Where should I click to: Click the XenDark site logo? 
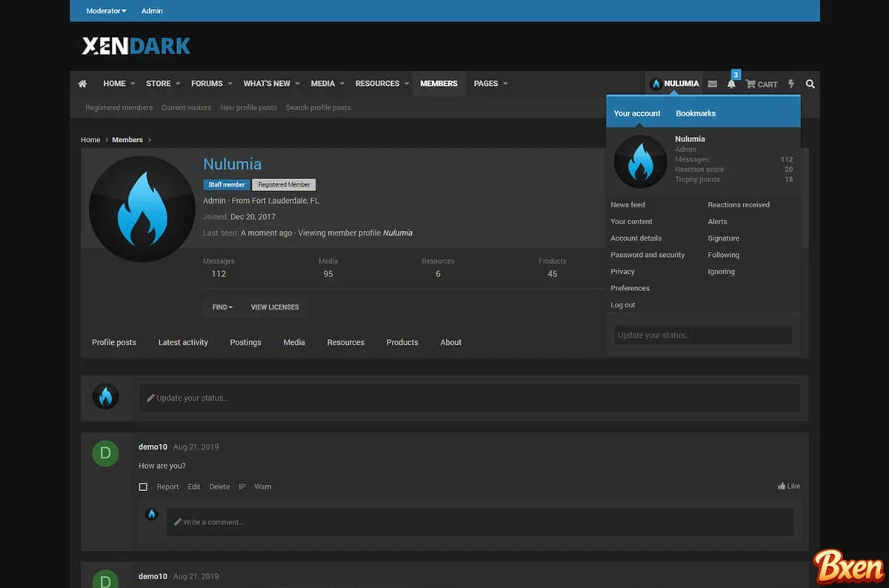click(136, 45)
